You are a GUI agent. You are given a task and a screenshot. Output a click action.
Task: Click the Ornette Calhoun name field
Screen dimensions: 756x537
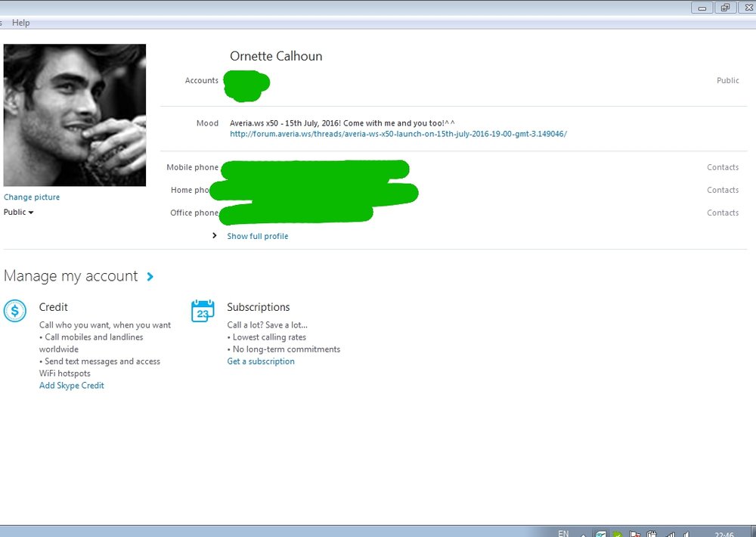[276, 57]
